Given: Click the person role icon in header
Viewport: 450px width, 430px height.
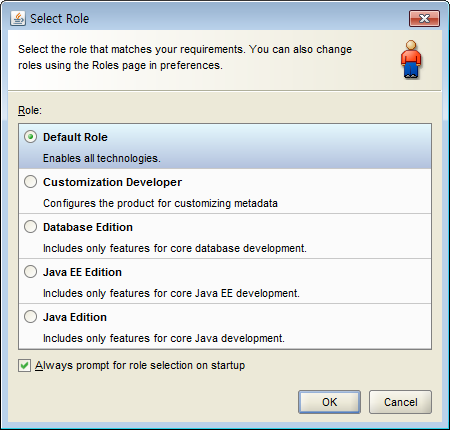Looking at the screenshot, I should pyautogui.click(x=411, y=60).
